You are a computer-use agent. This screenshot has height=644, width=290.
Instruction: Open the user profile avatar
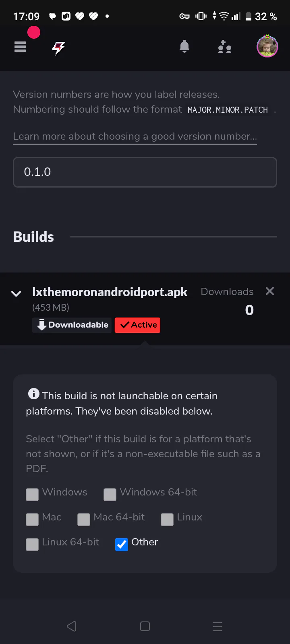pyautogui.click(x=267, y=46)
